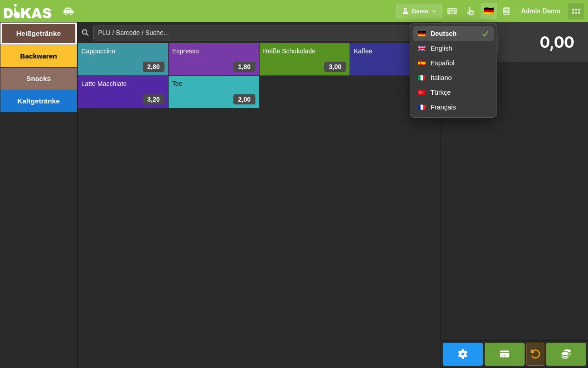Image resolution: width=588 pixels, height=368 pixels.
Task: Add Kaffee to the order
Action: [380, 59]
